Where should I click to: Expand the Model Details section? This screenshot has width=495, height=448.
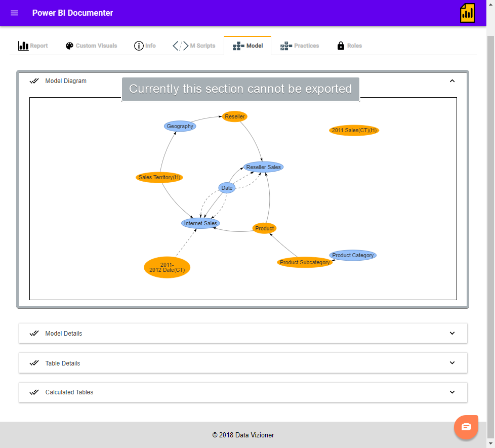point(243,333)
